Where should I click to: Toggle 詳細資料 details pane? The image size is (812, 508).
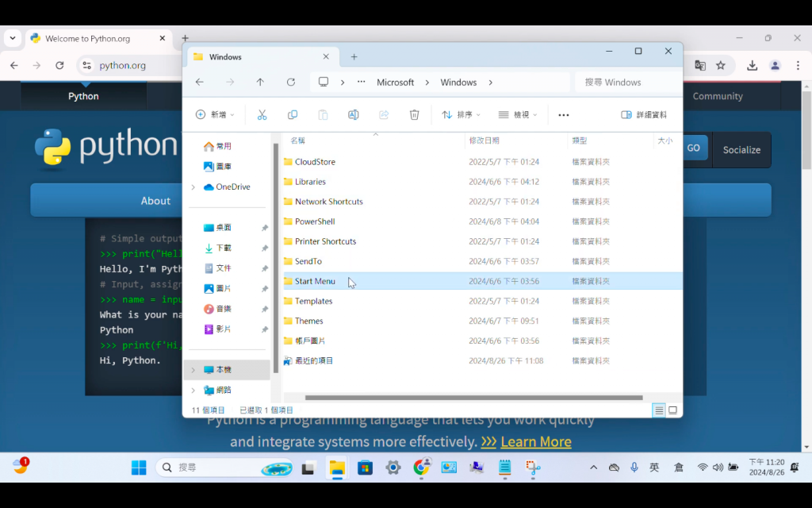(x=644, y=114)
